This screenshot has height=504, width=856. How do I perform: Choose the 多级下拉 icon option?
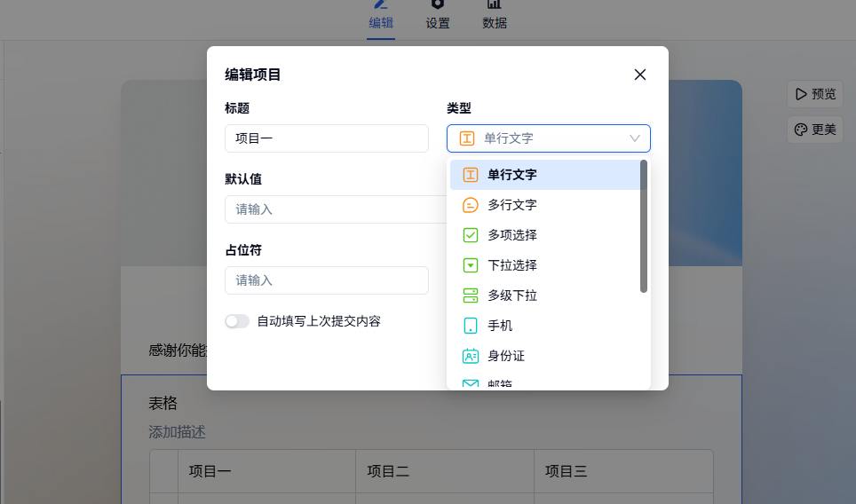(x=471, y=295)
